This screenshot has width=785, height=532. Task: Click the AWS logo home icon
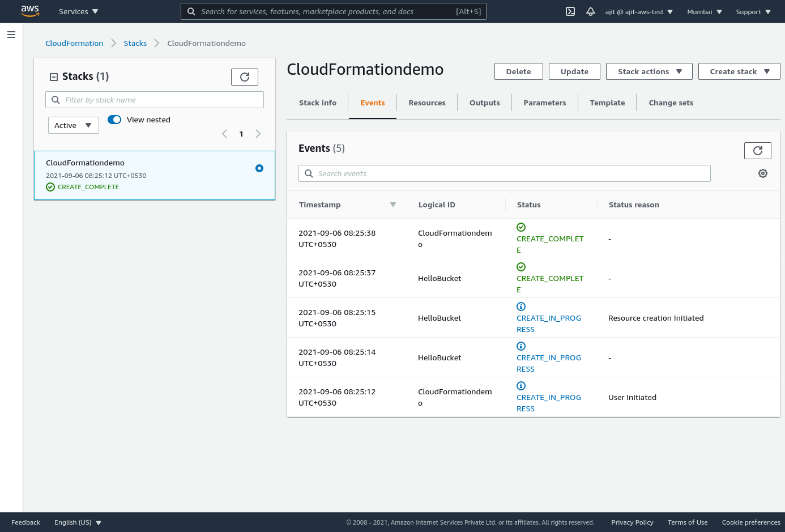point(29,11)
